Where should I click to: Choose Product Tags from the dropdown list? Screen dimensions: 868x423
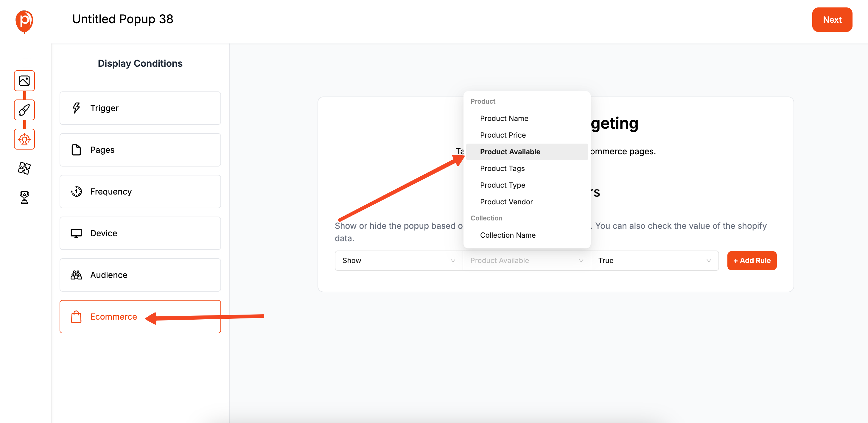pos(527,169)
